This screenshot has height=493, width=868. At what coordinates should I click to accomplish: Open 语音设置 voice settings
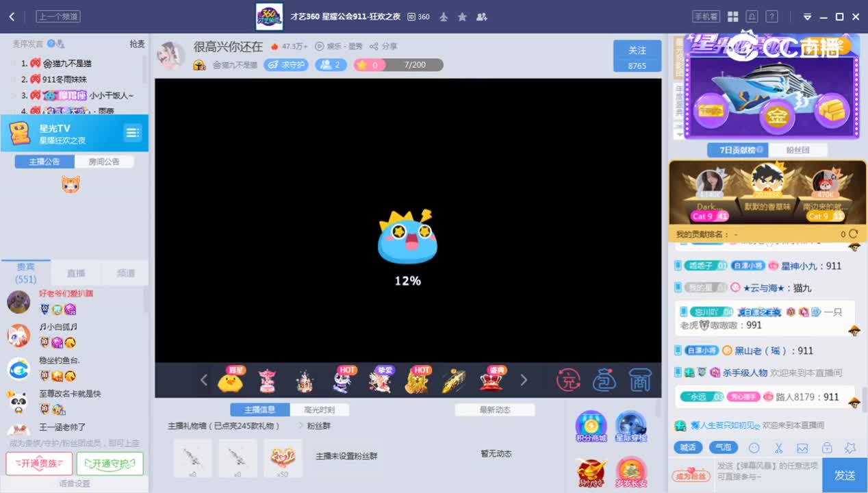[x=74, y=484]
